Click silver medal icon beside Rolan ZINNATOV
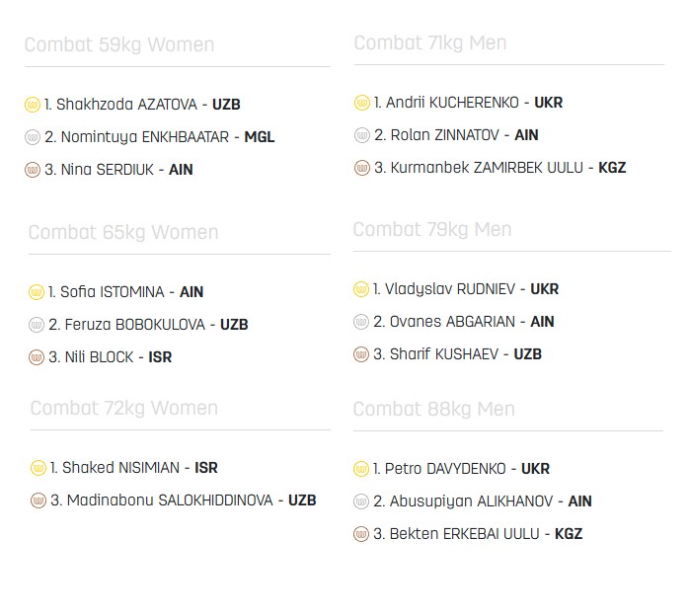The image size is (690, 616). (x=362, y=135)
